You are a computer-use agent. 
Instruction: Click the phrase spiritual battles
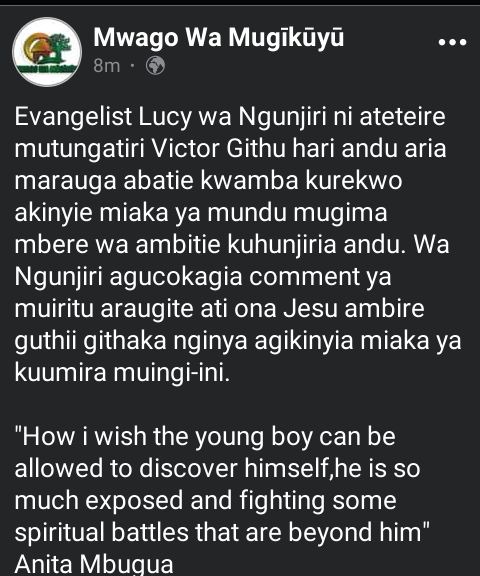click(x=101, y=532)
